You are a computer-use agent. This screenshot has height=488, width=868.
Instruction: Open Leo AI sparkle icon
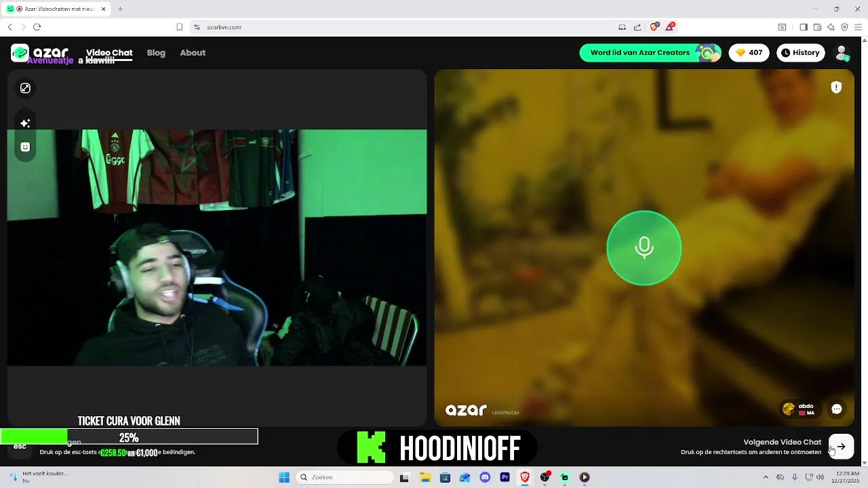coord(831,27)
